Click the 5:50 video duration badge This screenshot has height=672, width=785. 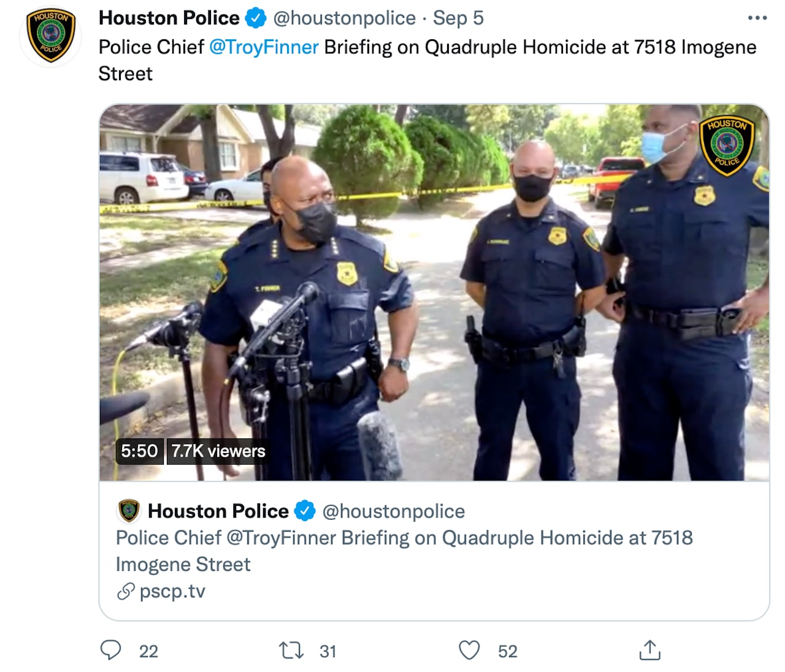[139, 451]
